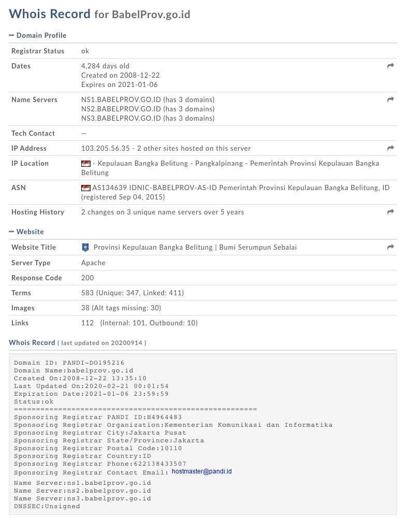
Task: Click 'Created on 2008-12-22' text
Action: coord(121,75)
